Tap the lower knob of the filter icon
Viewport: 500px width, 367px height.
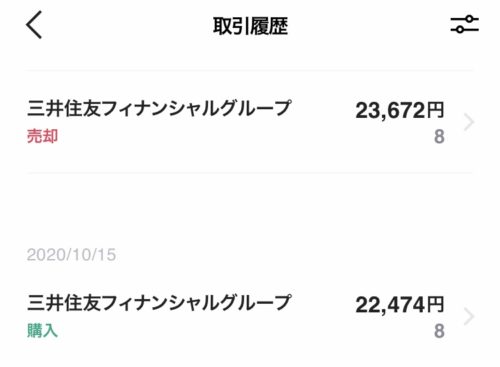click(460, 30)
